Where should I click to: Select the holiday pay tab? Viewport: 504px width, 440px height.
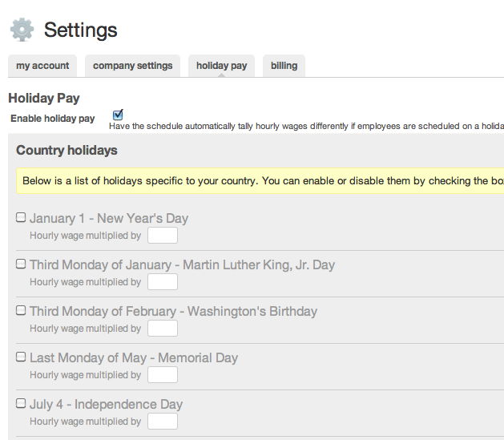click(x=221, y=66)
